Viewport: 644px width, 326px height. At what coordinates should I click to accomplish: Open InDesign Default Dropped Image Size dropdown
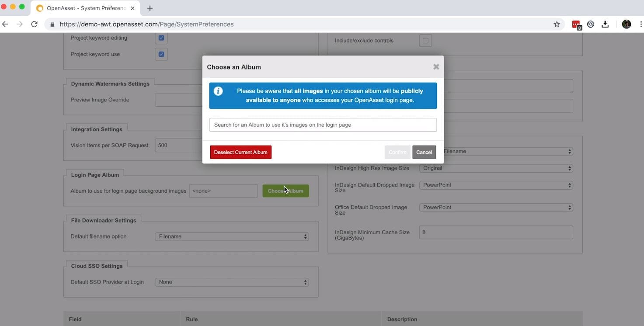496,185
